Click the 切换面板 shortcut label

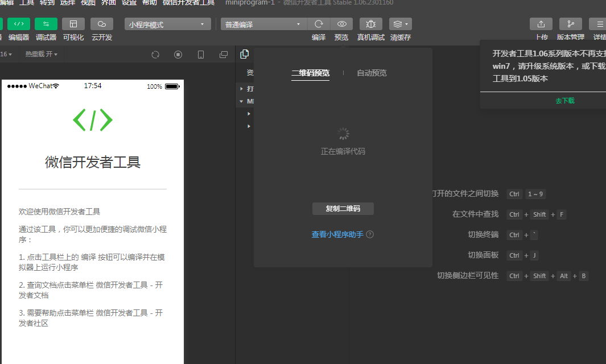click(483, 255)
